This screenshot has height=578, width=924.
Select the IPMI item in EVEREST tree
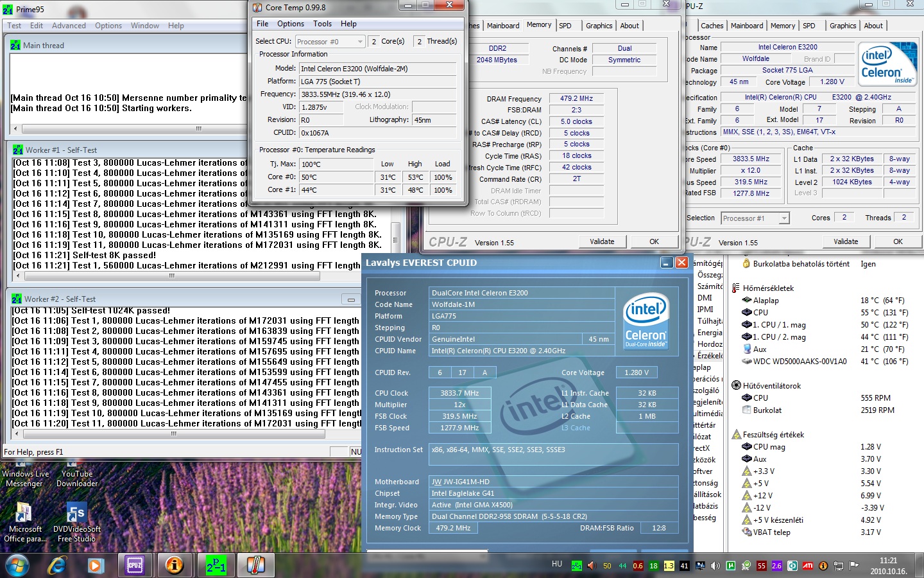coord(705,309)
